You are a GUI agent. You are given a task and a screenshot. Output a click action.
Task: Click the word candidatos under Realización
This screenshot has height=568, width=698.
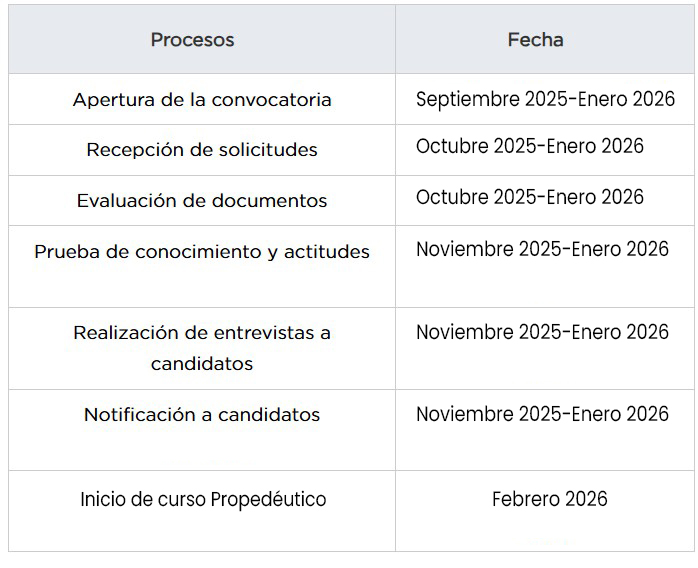tap(202, 364)
